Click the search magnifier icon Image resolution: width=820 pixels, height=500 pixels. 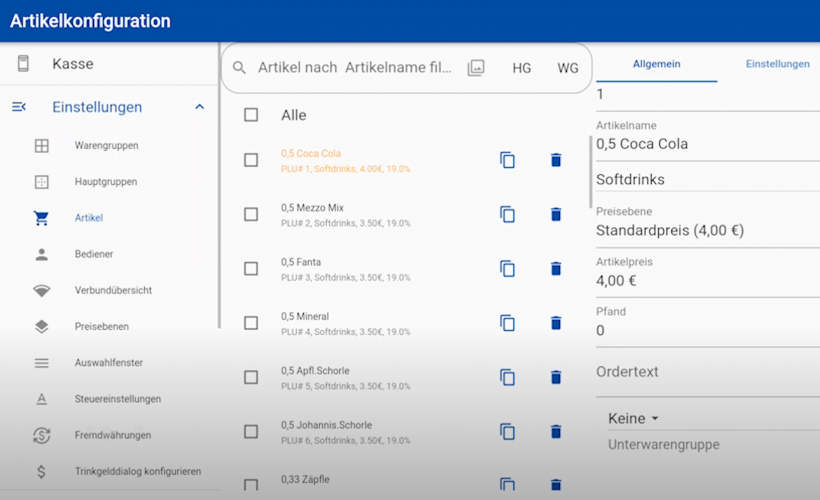pos(239,67)
